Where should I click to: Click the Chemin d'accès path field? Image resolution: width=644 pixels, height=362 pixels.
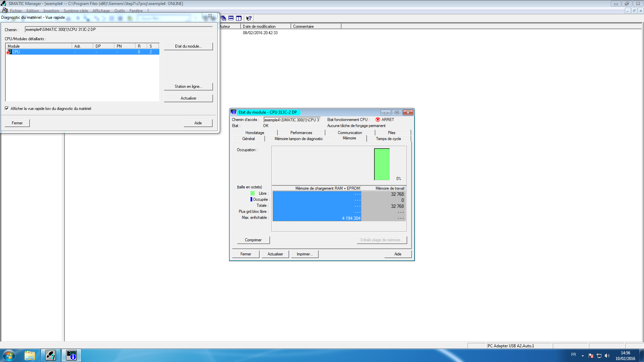(292, 120)
